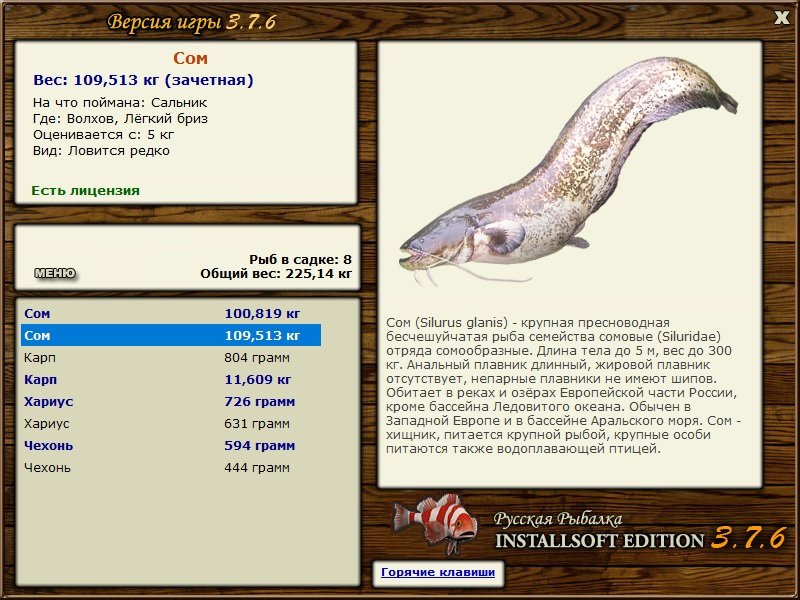The image size is (800, 600).
Task: Select the Карп 804 грамм row
Action: click(x=171, y=357)
